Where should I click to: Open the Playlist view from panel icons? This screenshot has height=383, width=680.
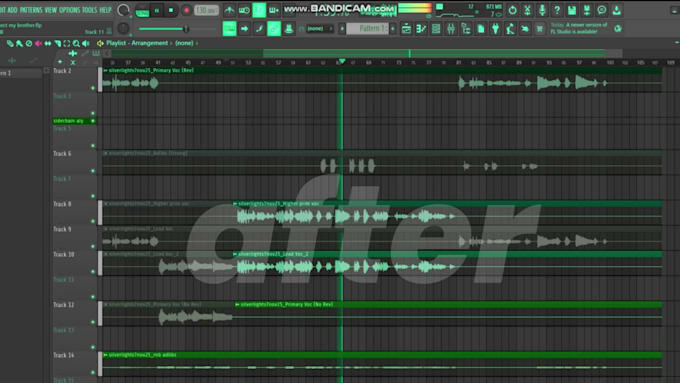click(406, 29)
